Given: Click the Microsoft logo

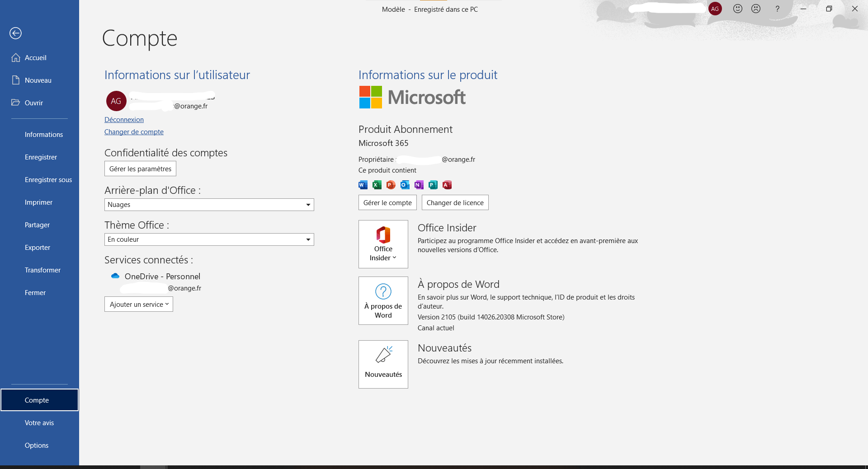Looking at the screenshot, I should (x=412, y=97).
